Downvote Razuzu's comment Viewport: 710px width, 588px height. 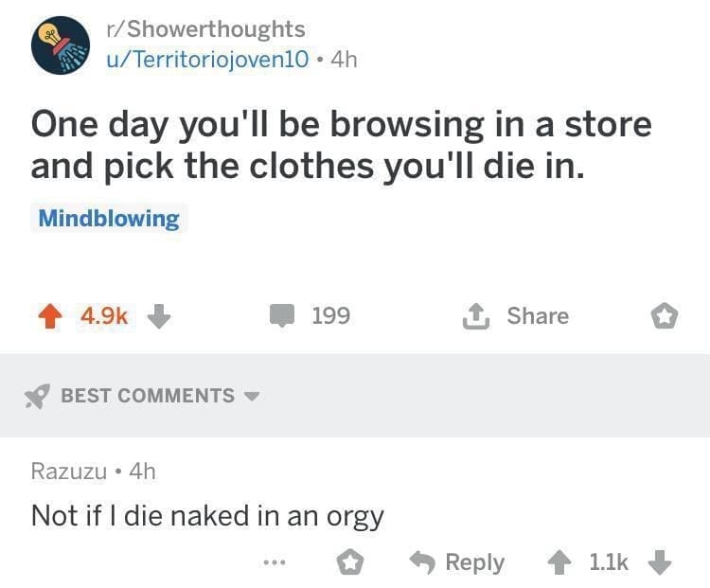pos(659,562)
